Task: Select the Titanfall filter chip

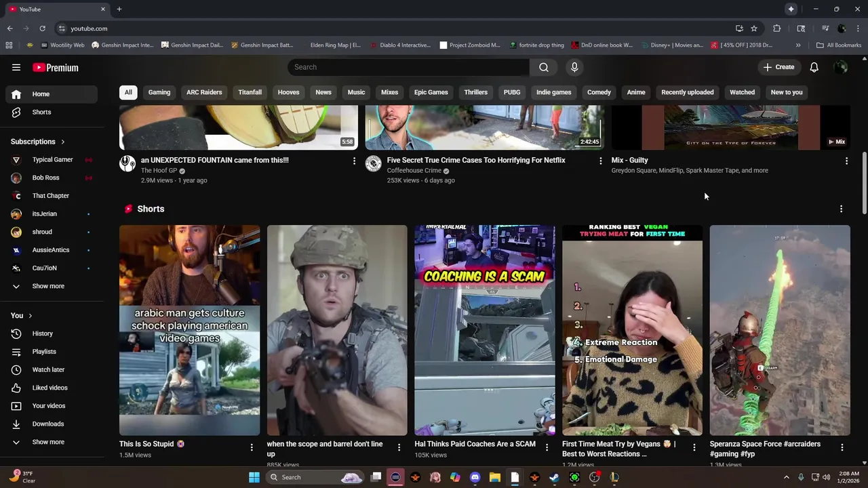Action: click(250, 92)
